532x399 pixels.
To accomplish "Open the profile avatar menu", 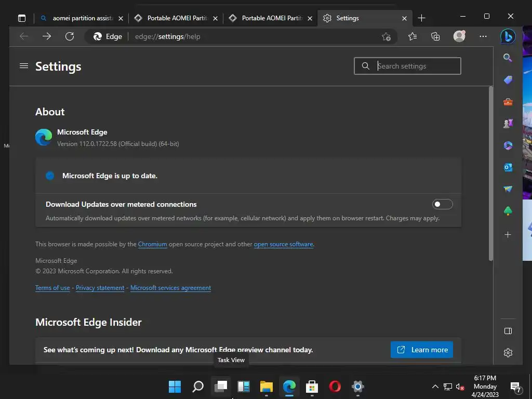I will tap(459, 36).
